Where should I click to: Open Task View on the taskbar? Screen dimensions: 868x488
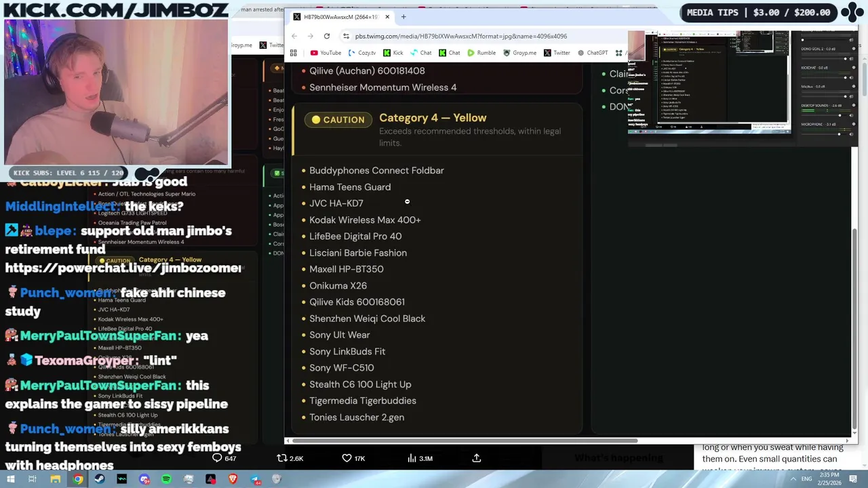tap(32, 479)
